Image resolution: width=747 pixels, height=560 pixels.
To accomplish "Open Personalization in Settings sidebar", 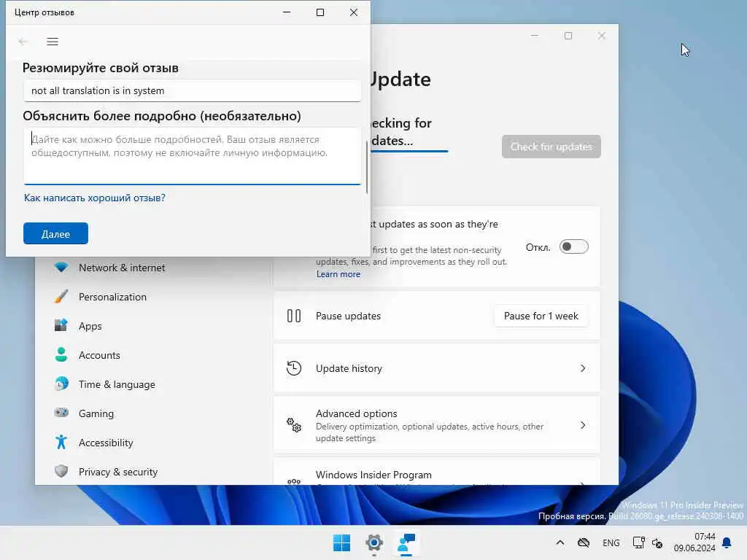I will pyautogui.click(x=112, y=297).
